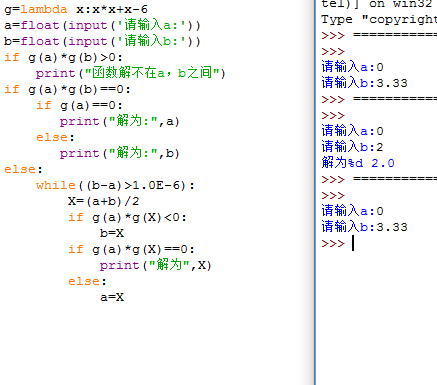Click the line 'if g(a)*g(X)<0:'

click(127, 217)
